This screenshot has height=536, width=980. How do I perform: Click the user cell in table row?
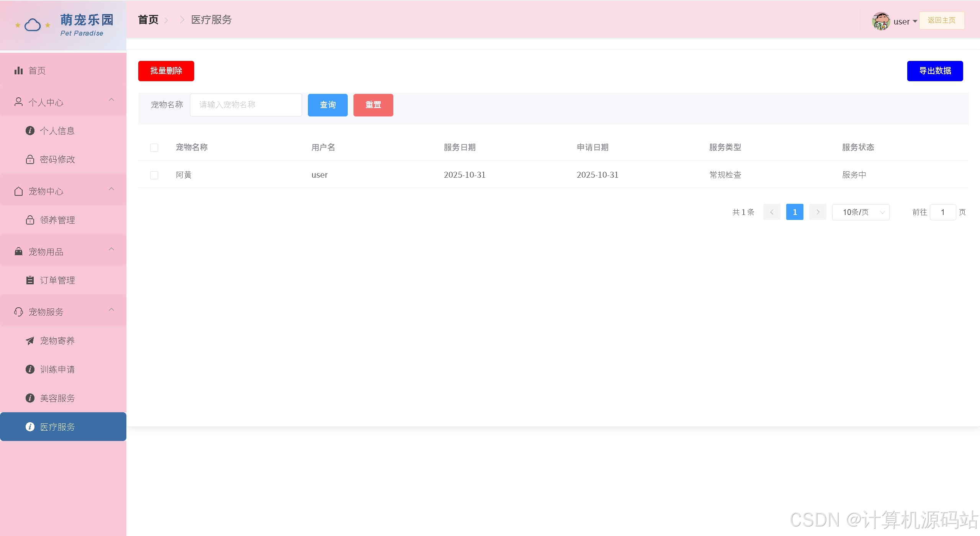click(x=319, y=175)
